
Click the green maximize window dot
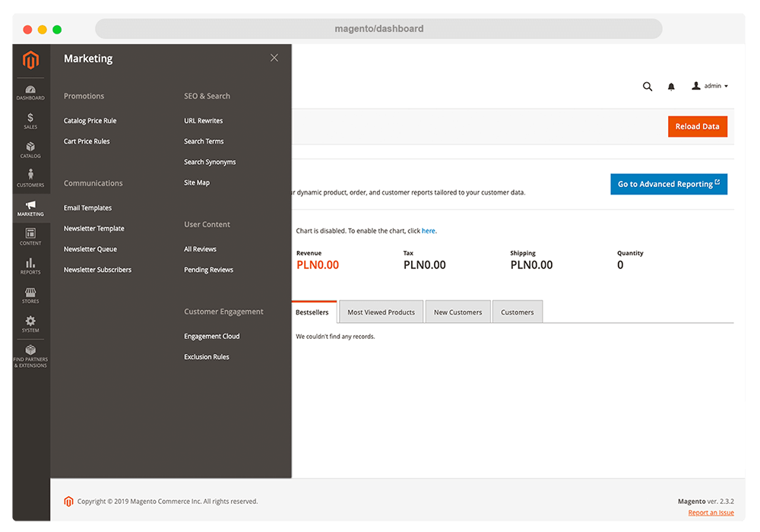(57, 30)
